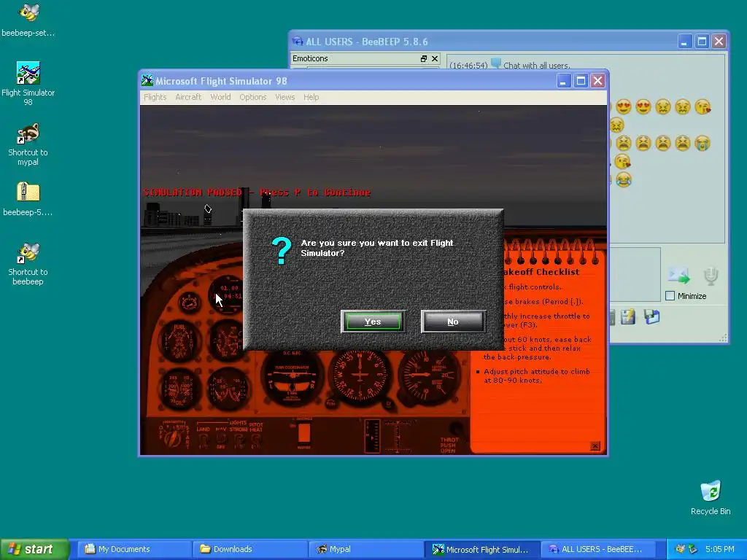Close the Takeoff Checklist notepad

[x=595, y=446]
